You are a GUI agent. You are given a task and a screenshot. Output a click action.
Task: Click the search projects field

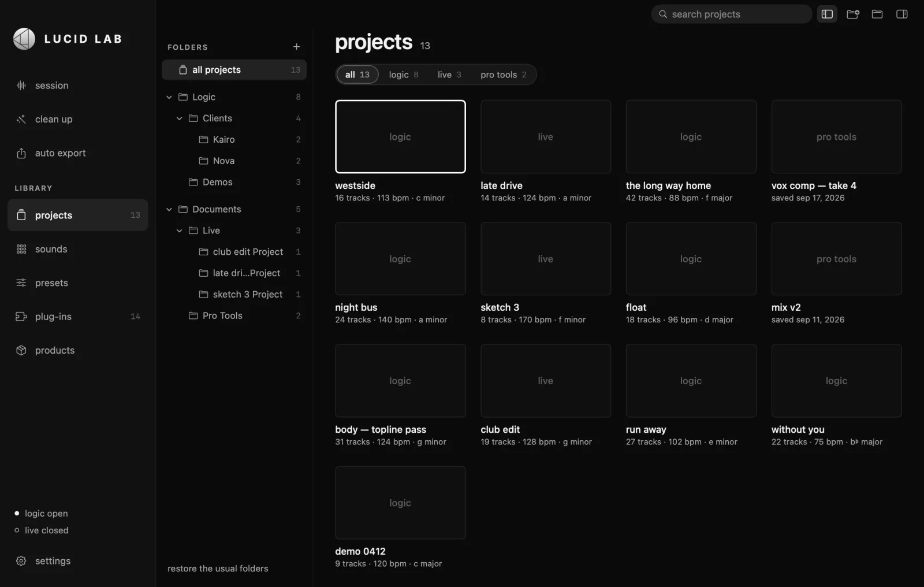coord(732,14)
